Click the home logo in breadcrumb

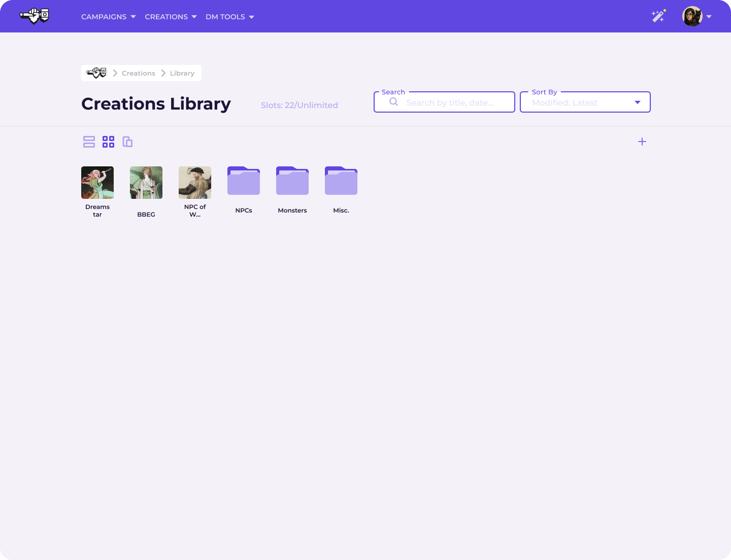(x=96, y=73)
